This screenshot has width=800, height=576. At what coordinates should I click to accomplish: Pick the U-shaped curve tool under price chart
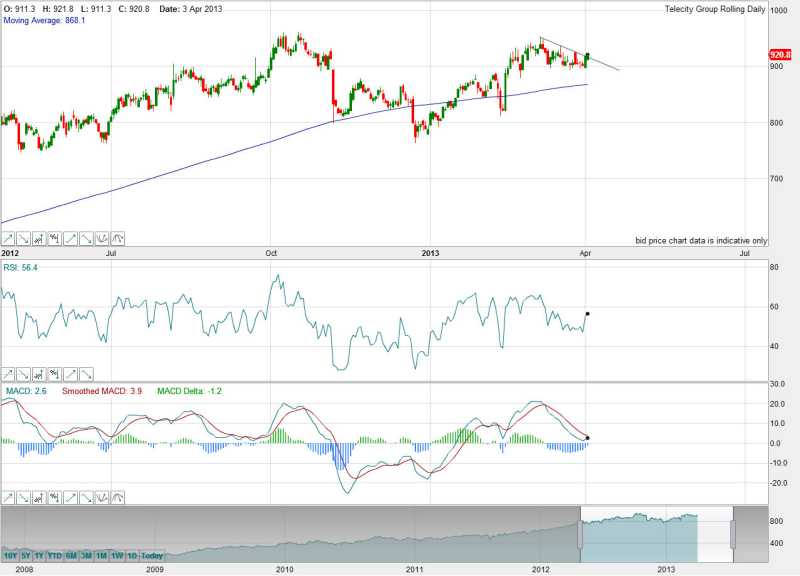click(x=102, y=238)
